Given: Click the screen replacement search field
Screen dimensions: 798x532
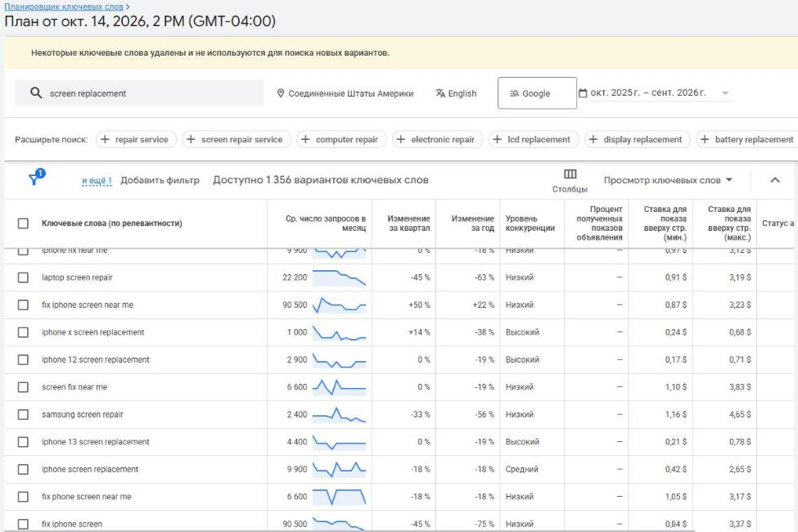Looking at the screenshot, I should coord(139,93).
